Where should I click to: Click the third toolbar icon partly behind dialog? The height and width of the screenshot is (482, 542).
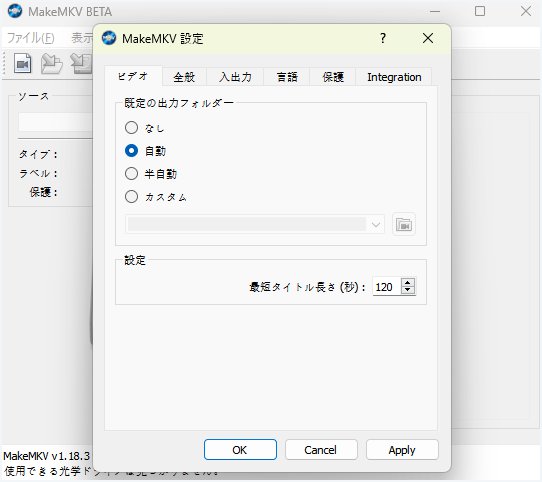pyautogui.click(x=81, y=64)
